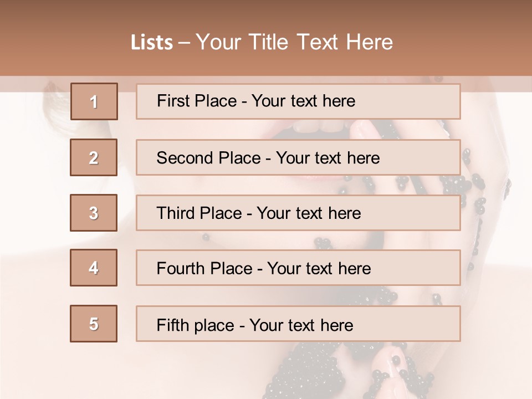Click the number 3 box
The width and height of the screenshot is (532, 399).
pos(94,213)
